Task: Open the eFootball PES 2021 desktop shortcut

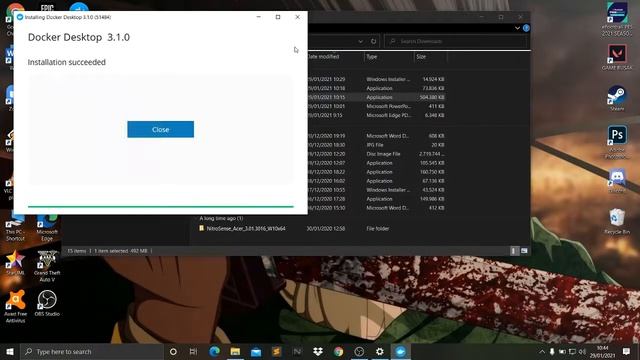Action: tap(617, 20)
